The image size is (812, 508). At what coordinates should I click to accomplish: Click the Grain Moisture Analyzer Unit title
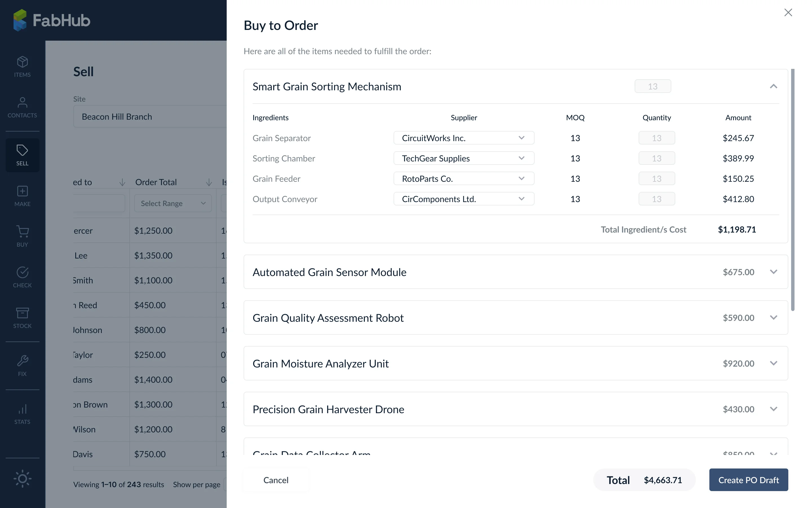pos(321,364)
